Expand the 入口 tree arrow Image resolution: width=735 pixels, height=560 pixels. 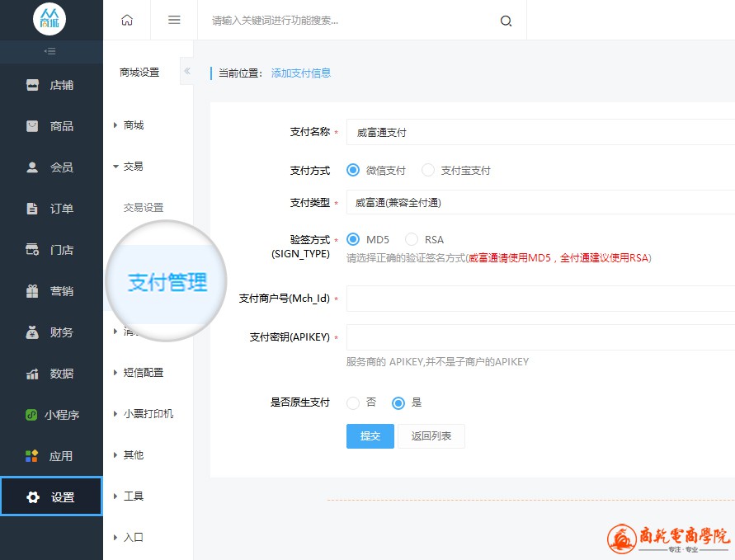(x=115, y=538)
